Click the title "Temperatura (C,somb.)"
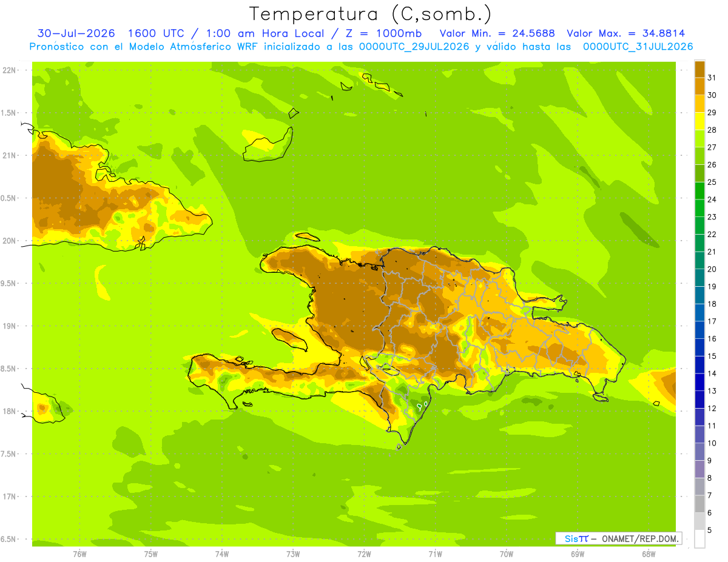The width and height of the screenshot is (728, 562). tap(369, 14)
